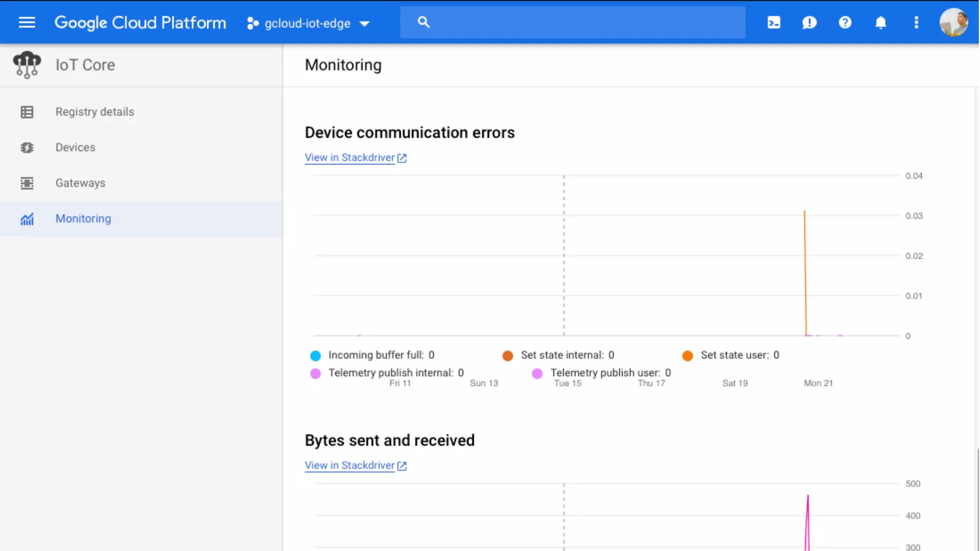Open the hamburger navigation menu
The image size is (980, 551).
(27, 22)
